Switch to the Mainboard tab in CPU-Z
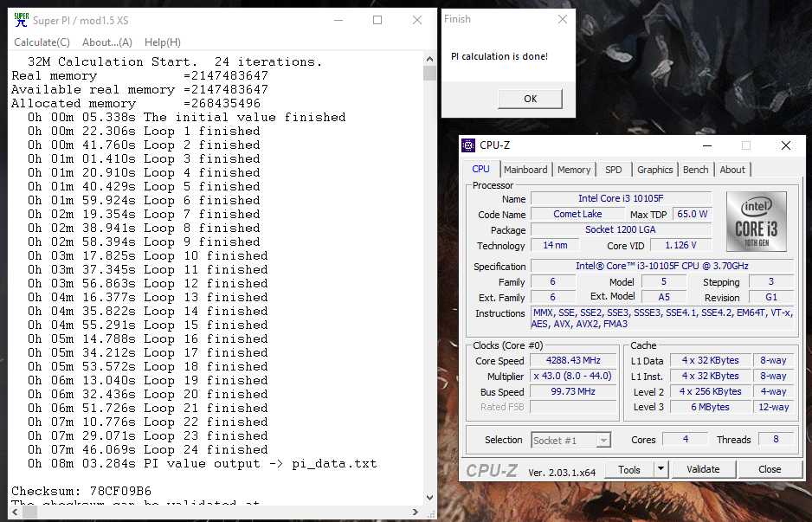 pyautogui.click(x=525, y=170)
